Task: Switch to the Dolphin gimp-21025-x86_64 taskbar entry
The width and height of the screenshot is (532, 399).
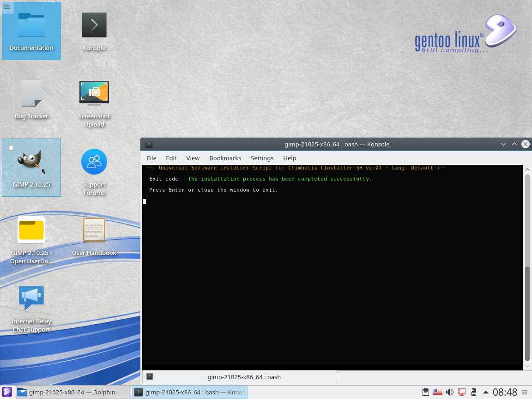Action: point(73,392)
